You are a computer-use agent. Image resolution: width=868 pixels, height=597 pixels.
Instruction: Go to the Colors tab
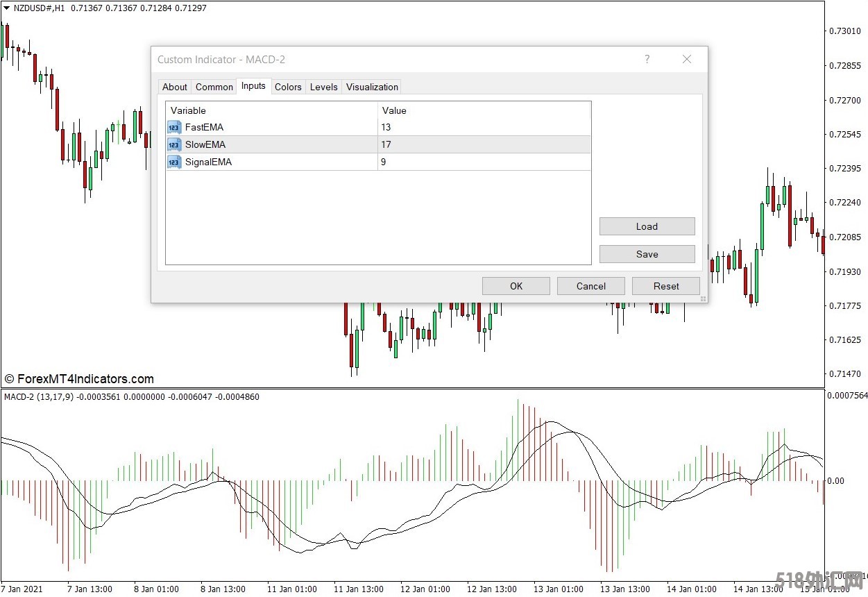(288, 87)
